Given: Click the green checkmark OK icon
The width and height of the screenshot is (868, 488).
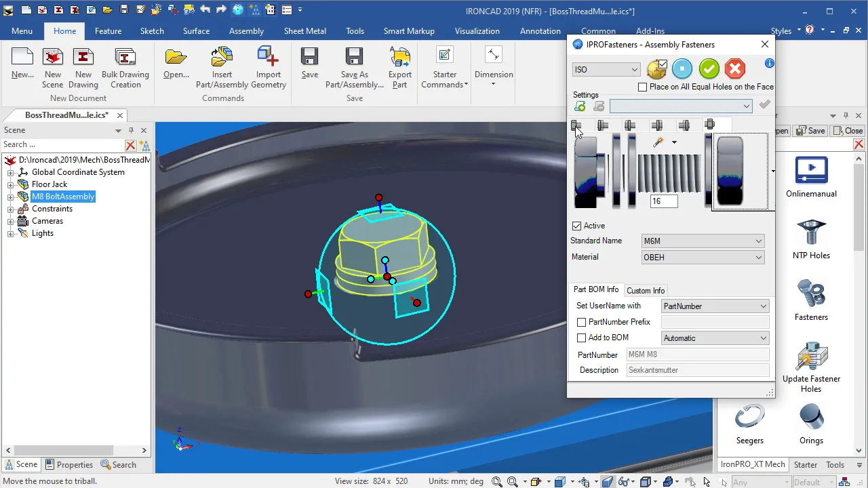Looking at the screenshot, I should click(x=709, y=68).
